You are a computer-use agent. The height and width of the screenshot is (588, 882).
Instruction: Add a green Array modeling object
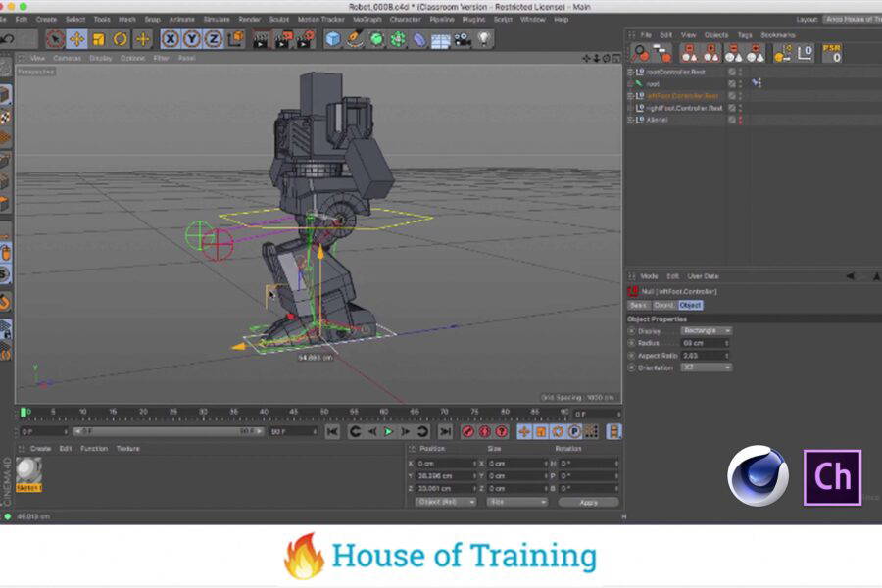click(398, 39)
